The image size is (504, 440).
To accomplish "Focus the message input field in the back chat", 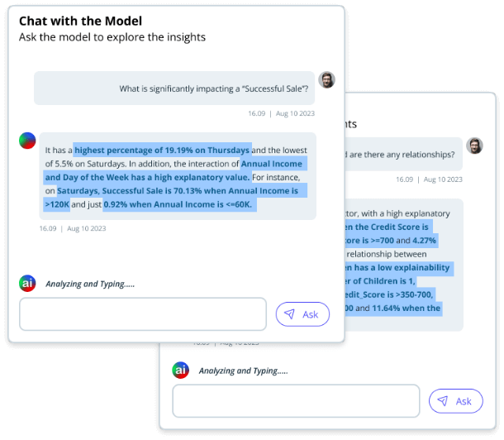I will 296,401.
